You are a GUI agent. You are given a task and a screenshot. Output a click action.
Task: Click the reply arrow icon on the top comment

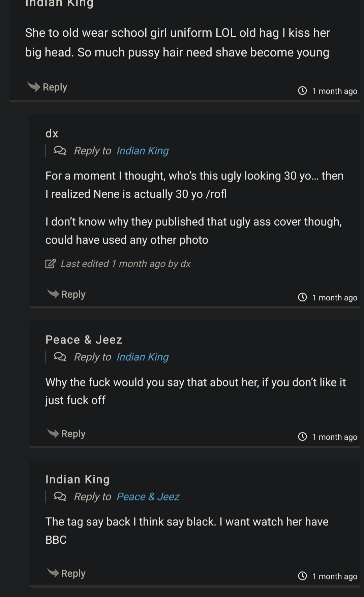click(34, 87)
